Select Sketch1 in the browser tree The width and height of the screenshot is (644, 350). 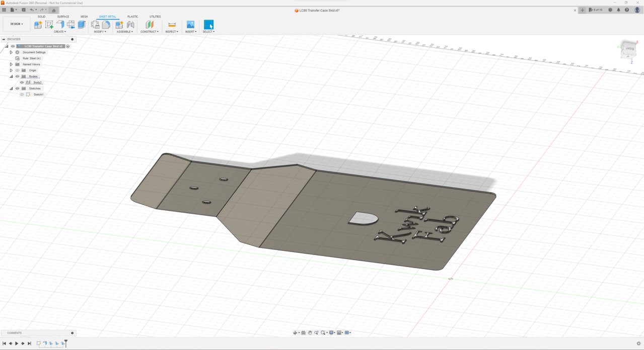(x=38, y=95)
